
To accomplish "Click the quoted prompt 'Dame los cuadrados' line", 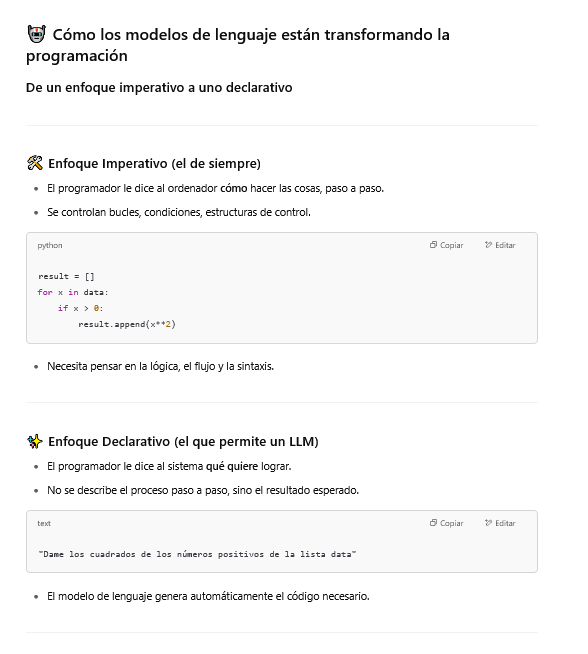I will coord(197,554).
